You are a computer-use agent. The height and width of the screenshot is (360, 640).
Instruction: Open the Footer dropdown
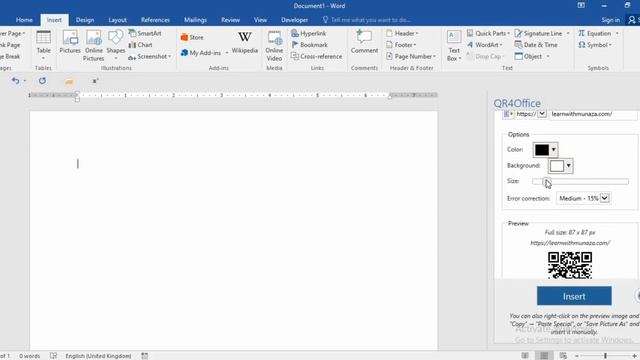coord(401,45)
